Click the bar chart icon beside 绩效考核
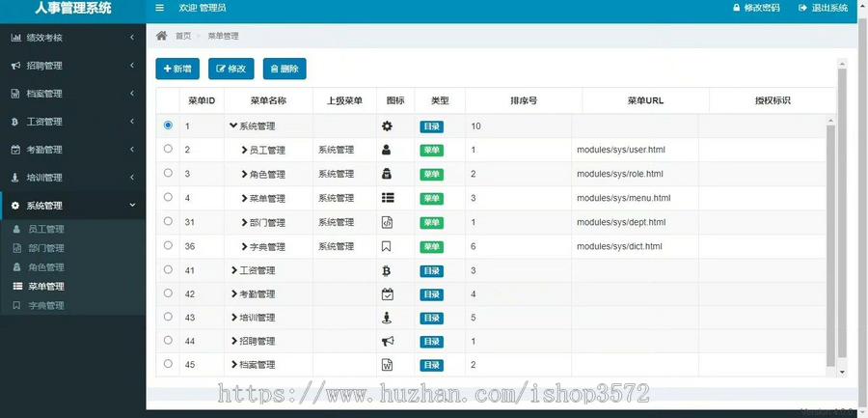This screenshot has height=418, width=868. (x=15, y=38)
